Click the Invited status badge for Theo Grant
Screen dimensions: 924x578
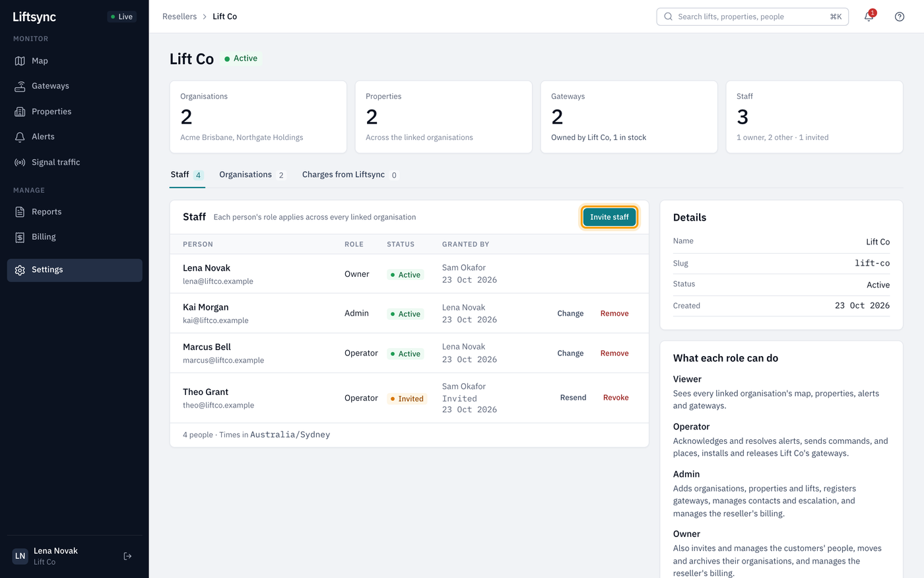click(407, 399)
